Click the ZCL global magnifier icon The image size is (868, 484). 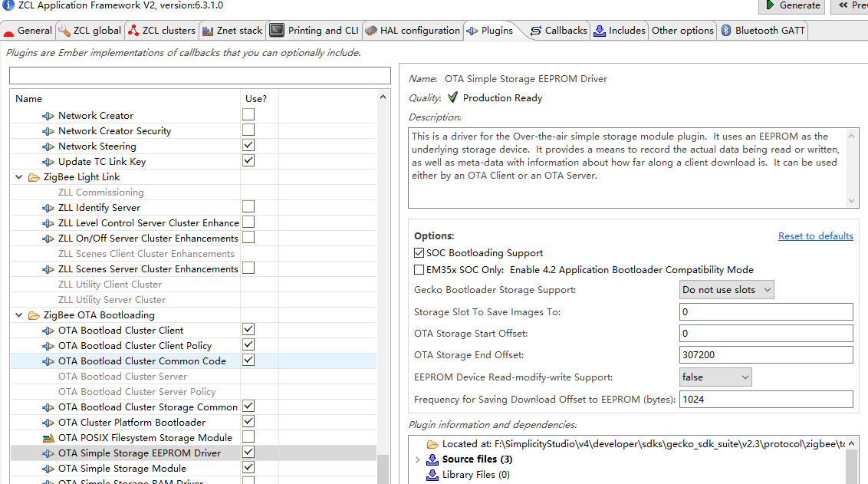click(x=64, y=31)
